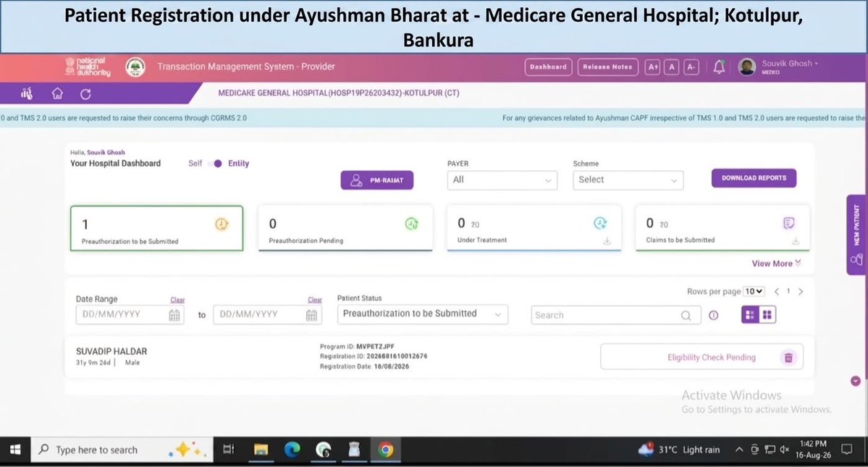868x467 pixels.
Task: Reset font size with A button
Action: pos(672,67)
